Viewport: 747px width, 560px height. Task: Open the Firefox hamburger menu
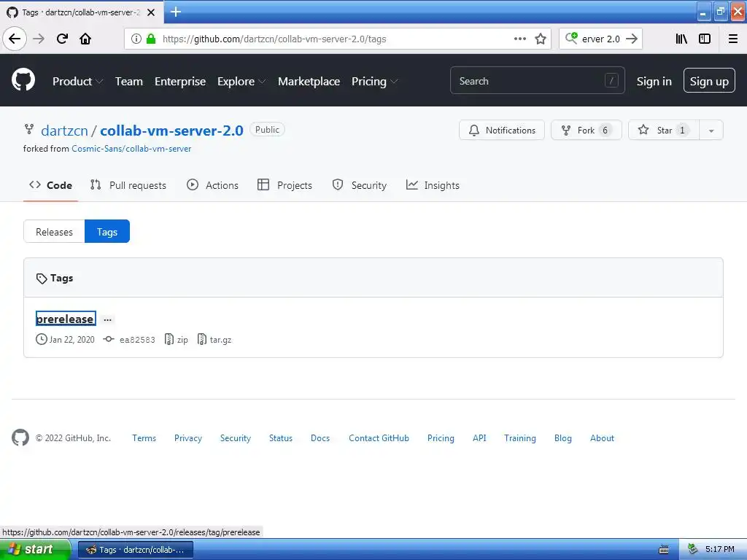(733, 39)
